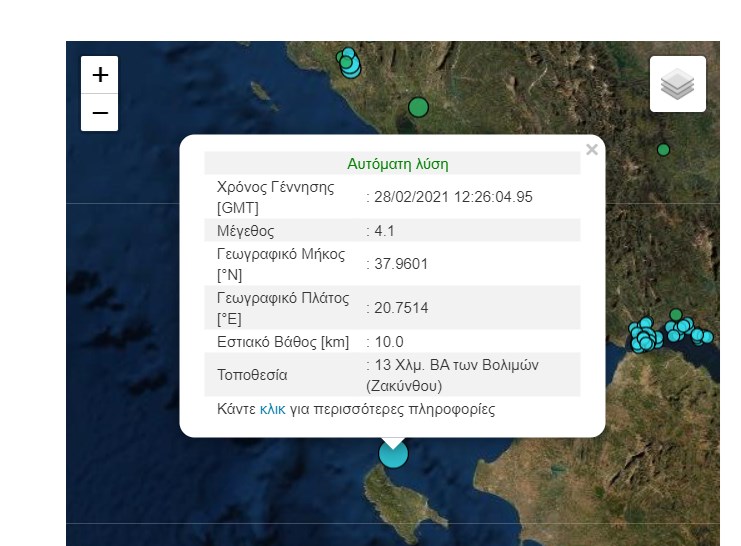This screenshot has height=546, width=741.
Task: Click the green 'Αυτόματη λύση' popup header
Action: (x=397, y=163)
